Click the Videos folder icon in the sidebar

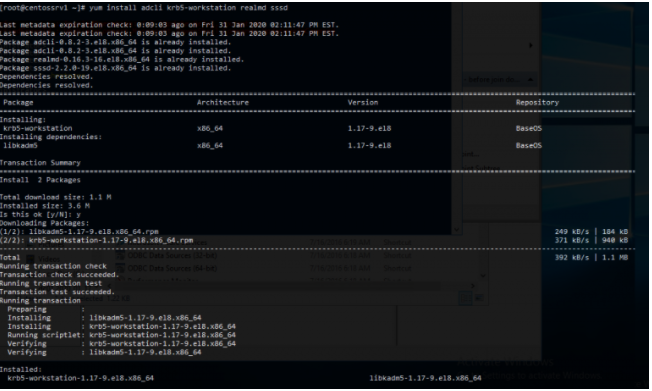click(x=30, y=259)
